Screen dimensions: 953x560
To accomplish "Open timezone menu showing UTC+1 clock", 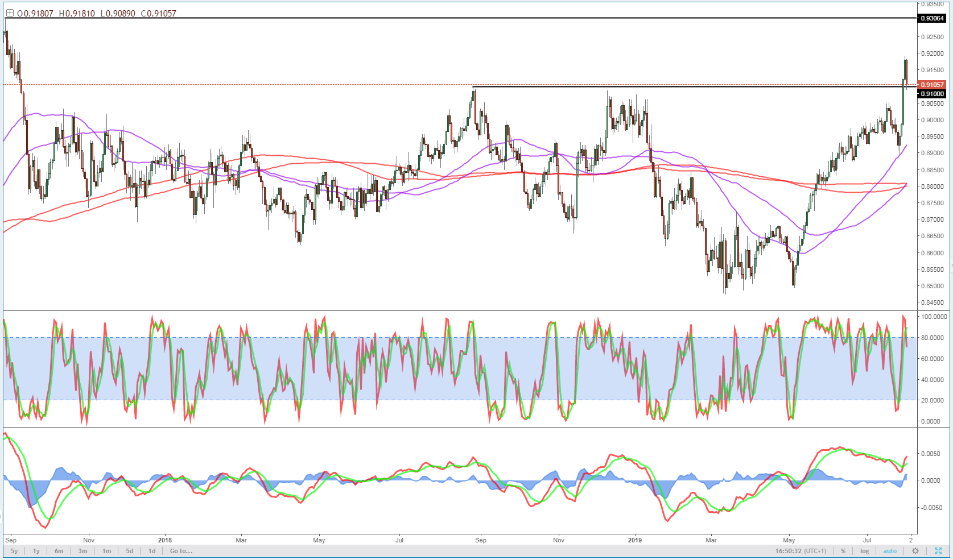I will click(x=801, y=551).
